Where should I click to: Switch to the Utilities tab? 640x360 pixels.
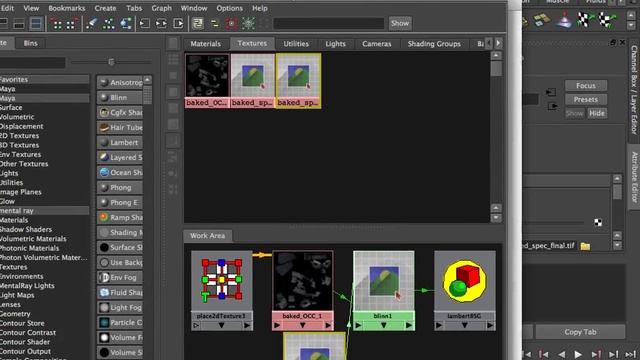coord(296,44)
